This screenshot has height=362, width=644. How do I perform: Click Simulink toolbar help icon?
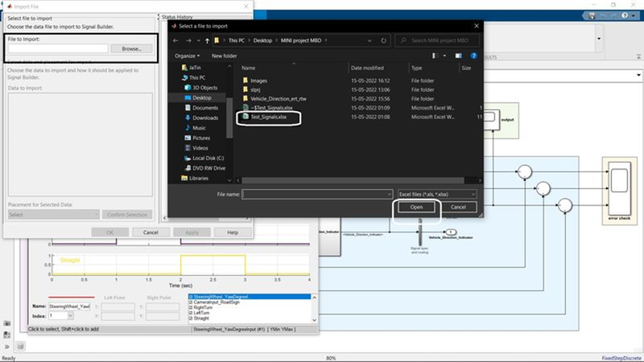click(x=625, y=15)
